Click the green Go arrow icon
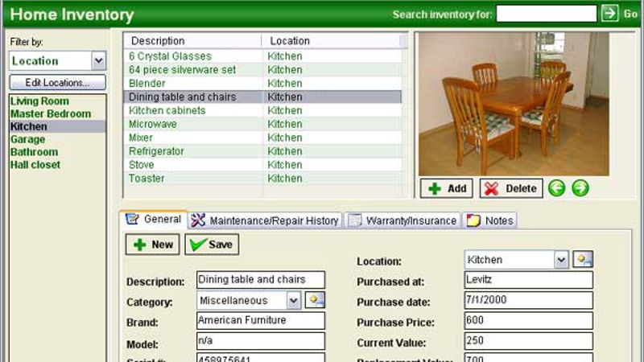Viewport: 644px width, 362px height. tap(610, 13)
